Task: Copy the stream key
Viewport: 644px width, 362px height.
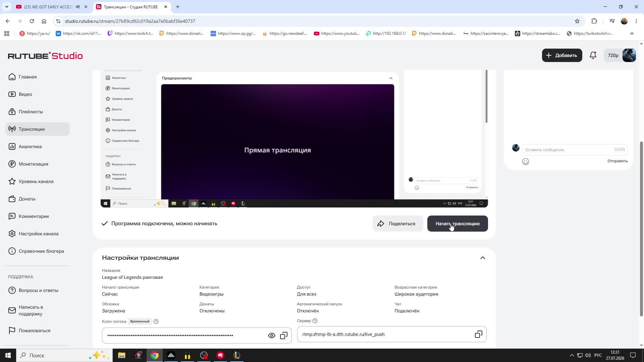Action: [x=284, y=336]
